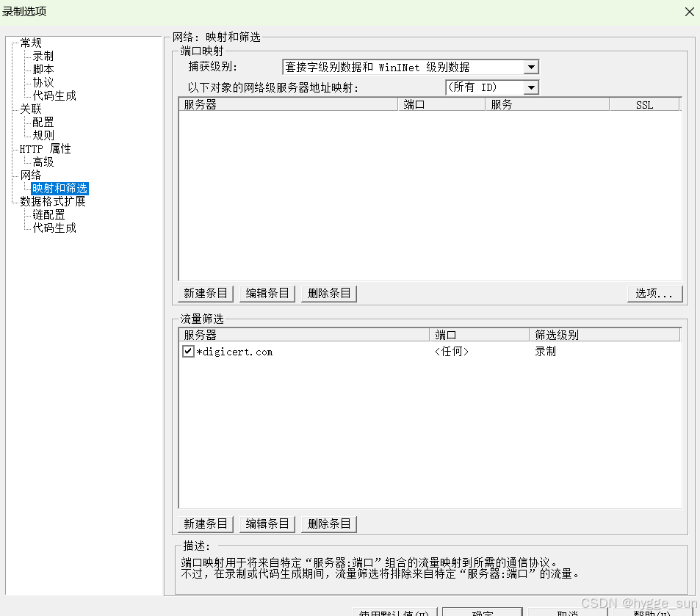Open the 录制 settings under 常规
The height and width of the screenshot is (616, 700).
click(x=43, y=57)
